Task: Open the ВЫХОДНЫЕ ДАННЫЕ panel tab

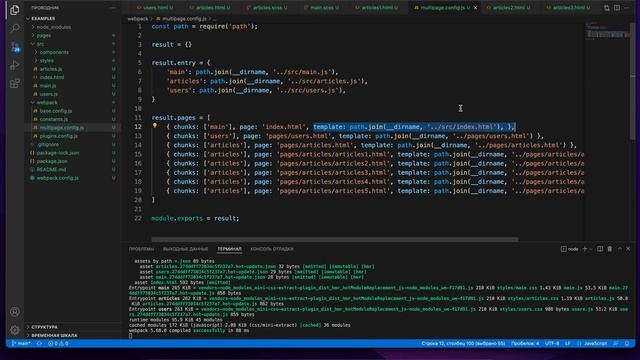Action: point(185,249)
